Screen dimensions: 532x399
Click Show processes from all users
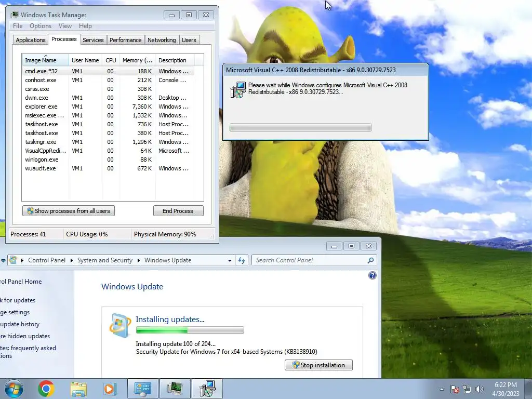pos(69,211)
